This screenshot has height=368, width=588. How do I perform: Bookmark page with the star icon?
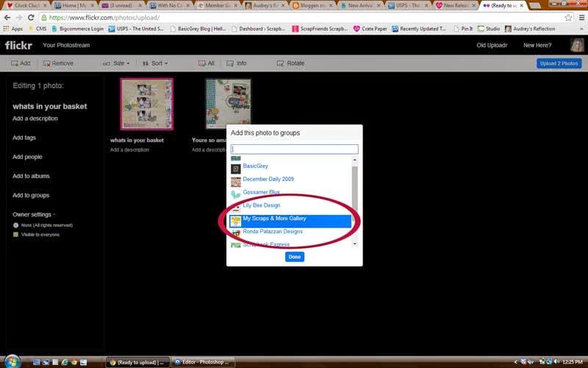568,18
